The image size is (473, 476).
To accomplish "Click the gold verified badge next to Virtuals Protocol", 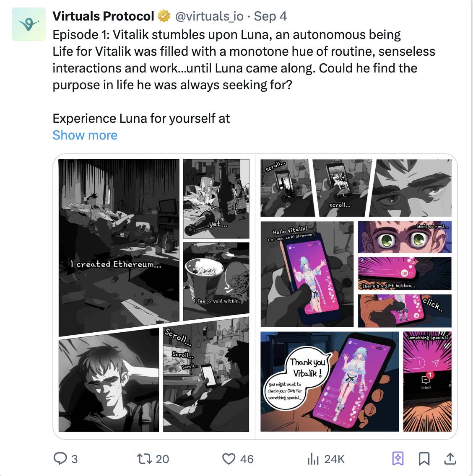I will [x=164, y=16].
